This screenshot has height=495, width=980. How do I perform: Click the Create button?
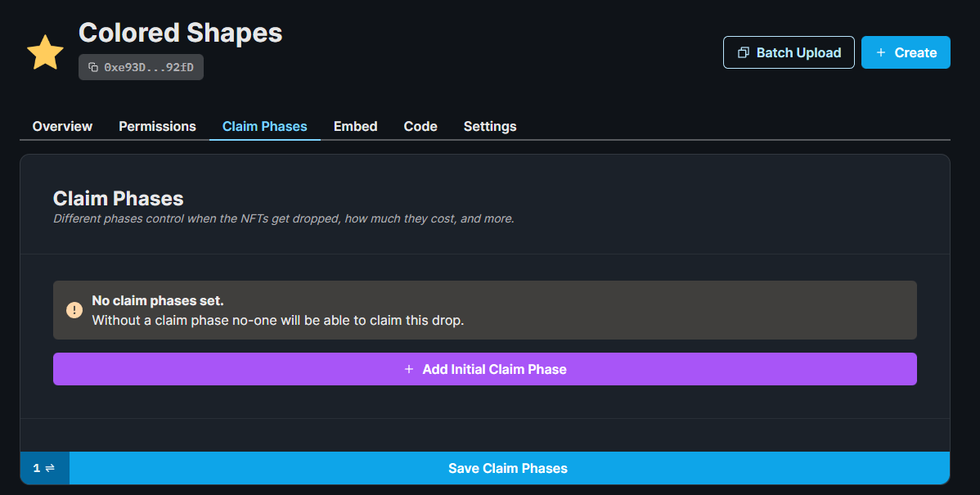[906, 52]
